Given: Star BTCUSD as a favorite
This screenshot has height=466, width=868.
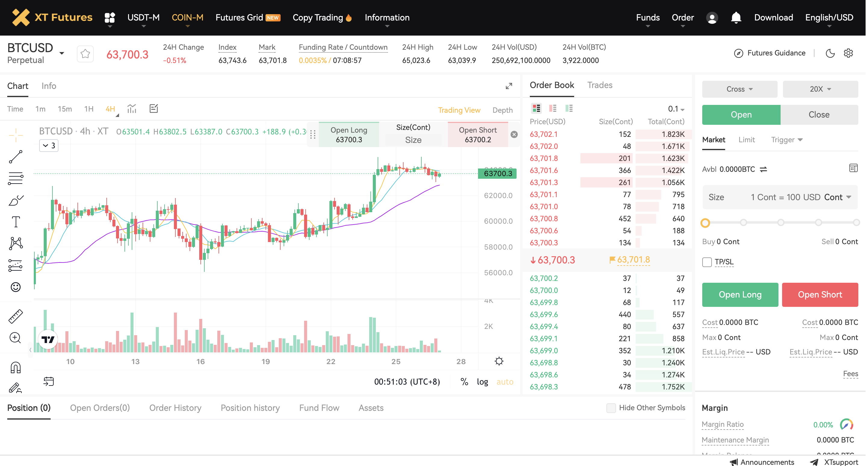Looking at the screenshot, I should pos(85,53).
